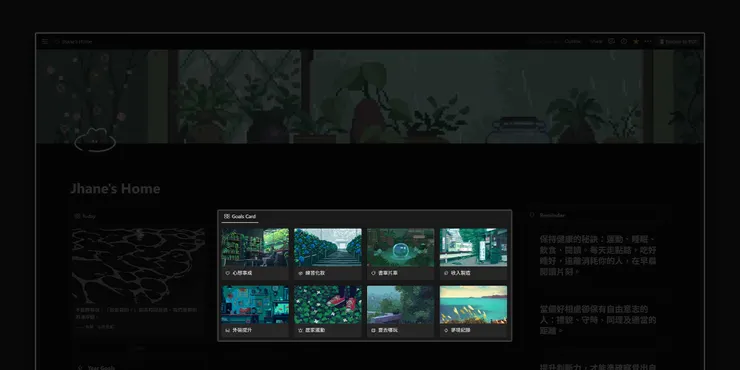740x370 pixels.
Task: Click the Year Goals heading at the bottom left
Action: point(101,367)
